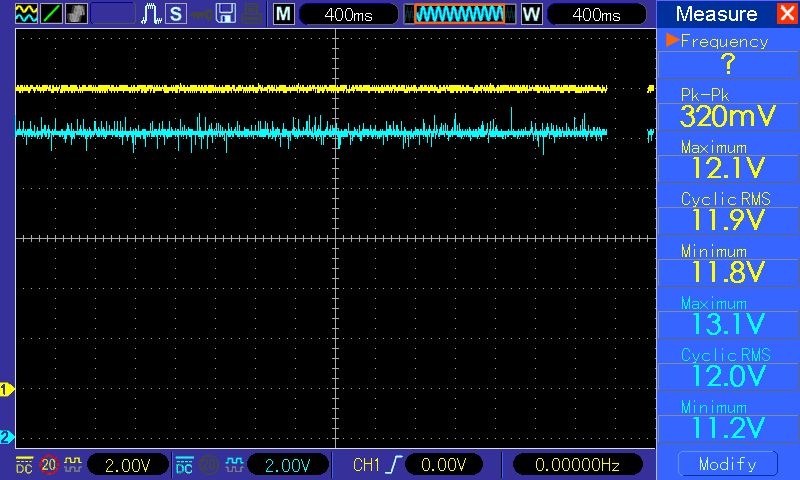800x480 pixels.
Task: Click the printer icon in the top bar
Action: (252, 14)
